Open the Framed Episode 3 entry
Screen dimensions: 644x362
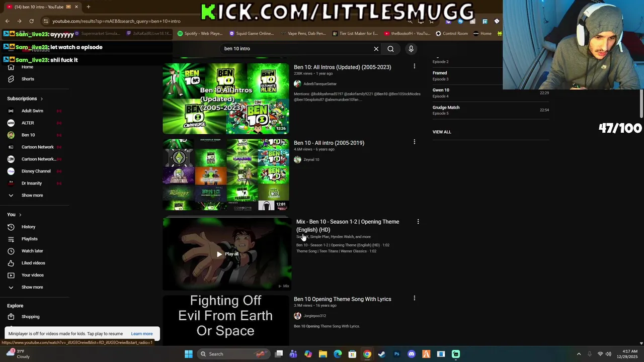[491, 76]
